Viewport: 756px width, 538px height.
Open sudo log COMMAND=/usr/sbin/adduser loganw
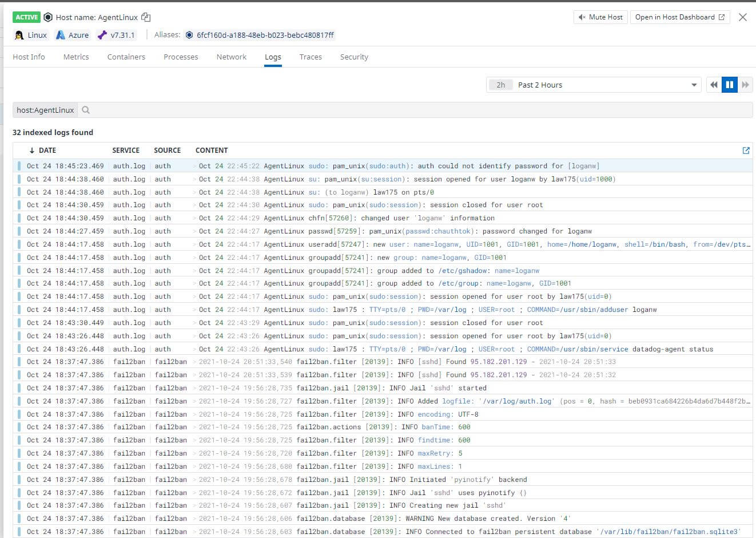coord(383,310)
